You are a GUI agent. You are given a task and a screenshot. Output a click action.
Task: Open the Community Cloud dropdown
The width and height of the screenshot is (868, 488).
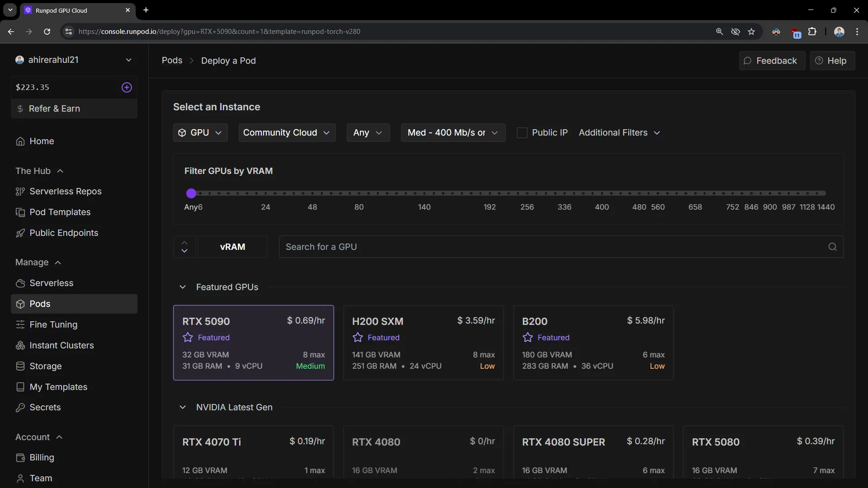pyautogui.click(x=287, y=133)
